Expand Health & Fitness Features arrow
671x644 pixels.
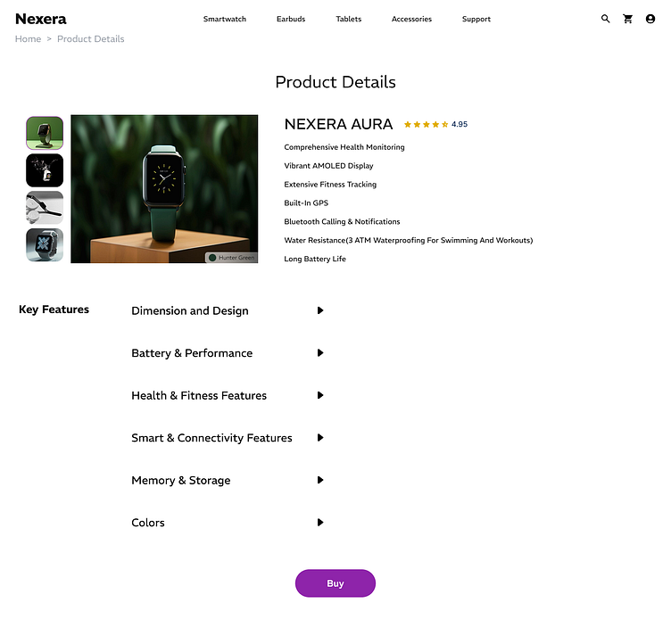320,395
